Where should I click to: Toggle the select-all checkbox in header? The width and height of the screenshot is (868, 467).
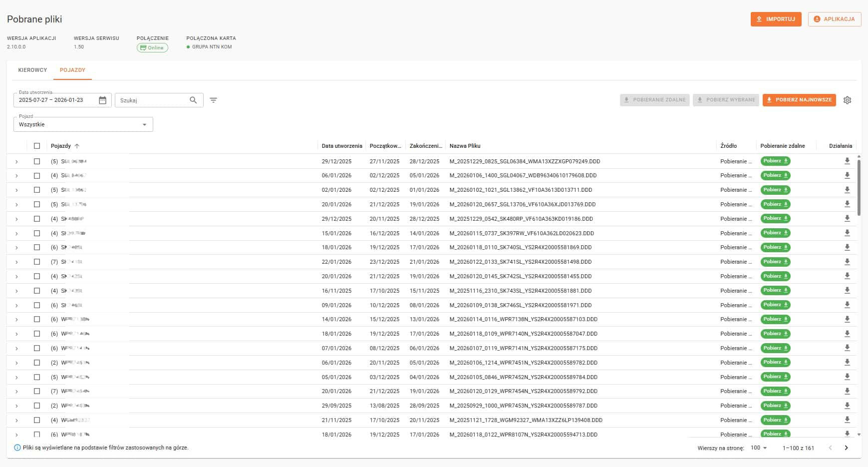pos(37,146)
